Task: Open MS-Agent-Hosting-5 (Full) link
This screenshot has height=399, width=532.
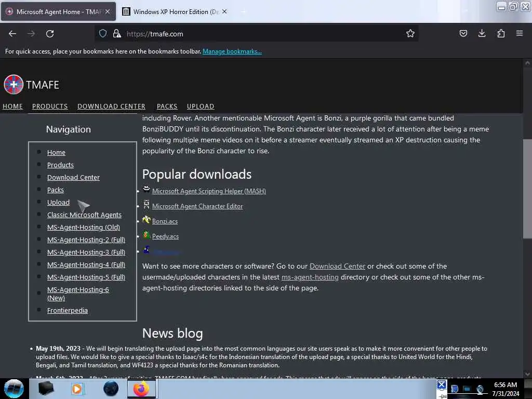Action: 86,277
